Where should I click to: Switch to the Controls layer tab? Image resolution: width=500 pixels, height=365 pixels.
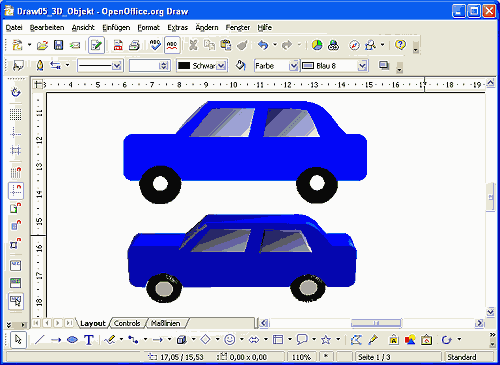coord(127,323)
